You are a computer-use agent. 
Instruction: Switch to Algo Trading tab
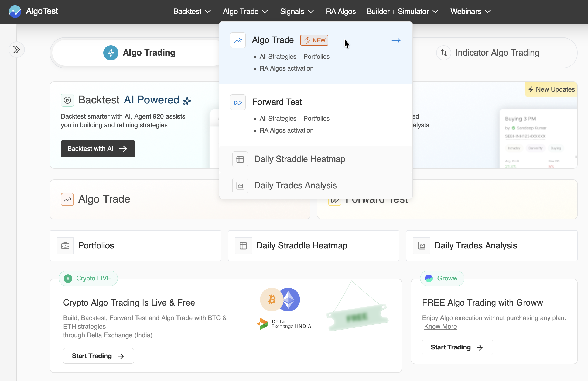pos(139,53)
